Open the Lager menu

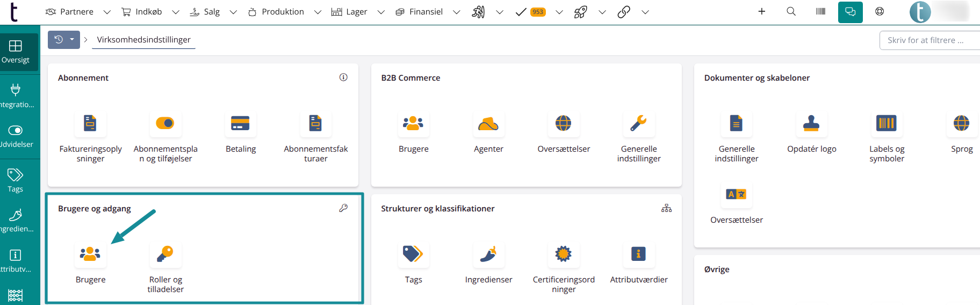point(350,12)
